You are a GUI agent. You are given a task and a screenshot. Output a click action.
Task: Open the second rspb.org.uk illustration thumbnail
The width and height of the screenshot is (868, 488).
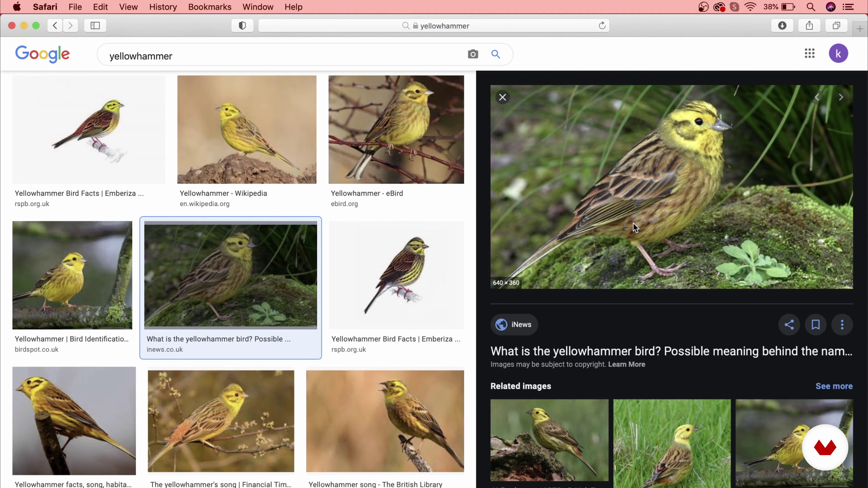396,275
